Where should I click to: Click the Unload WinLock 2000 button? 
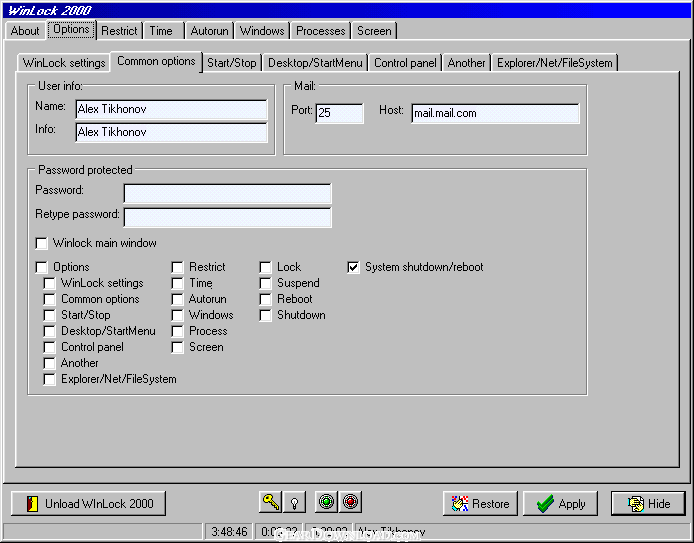tap(89, 504)
